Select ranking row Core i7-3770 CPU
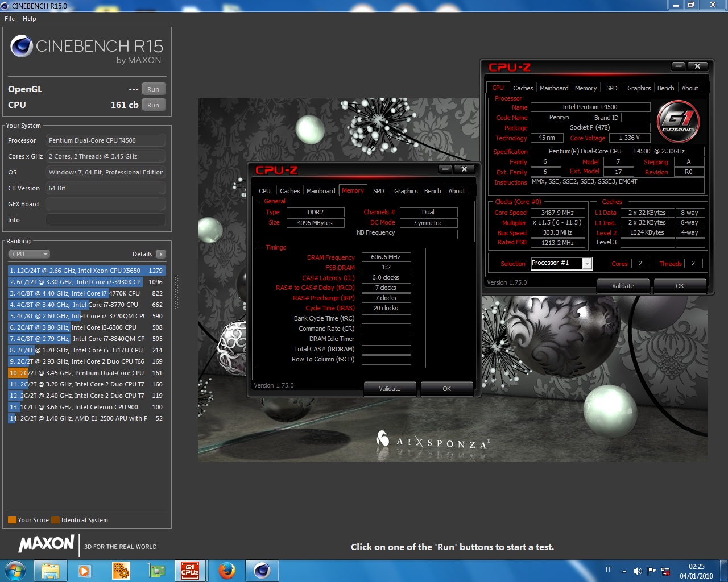The height and width of the screenshot is (582, 728). click(86, 305)
